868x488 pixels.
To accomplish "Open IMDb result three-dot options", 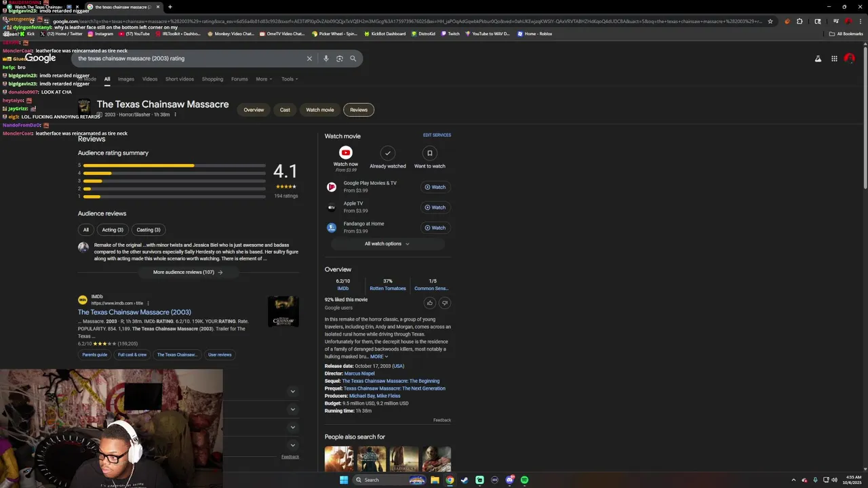I will coord(148,303).
